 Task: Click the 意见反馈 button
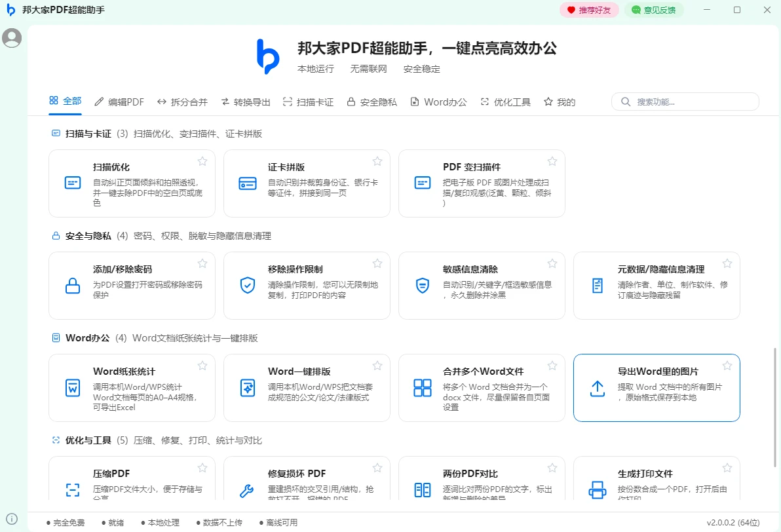tap(654, 10)
